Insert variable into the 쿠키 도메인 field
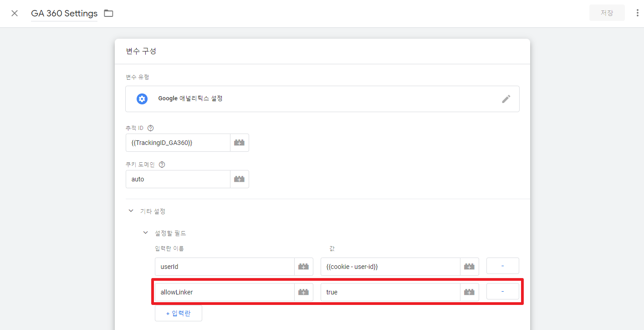 pos(239,179)
